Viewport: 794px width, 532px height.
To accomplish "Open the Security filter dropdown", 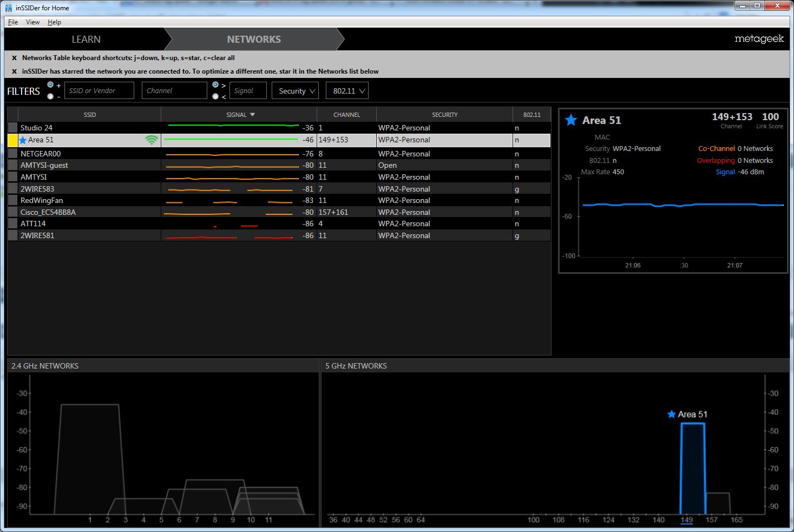I will (x=295, y=91).
